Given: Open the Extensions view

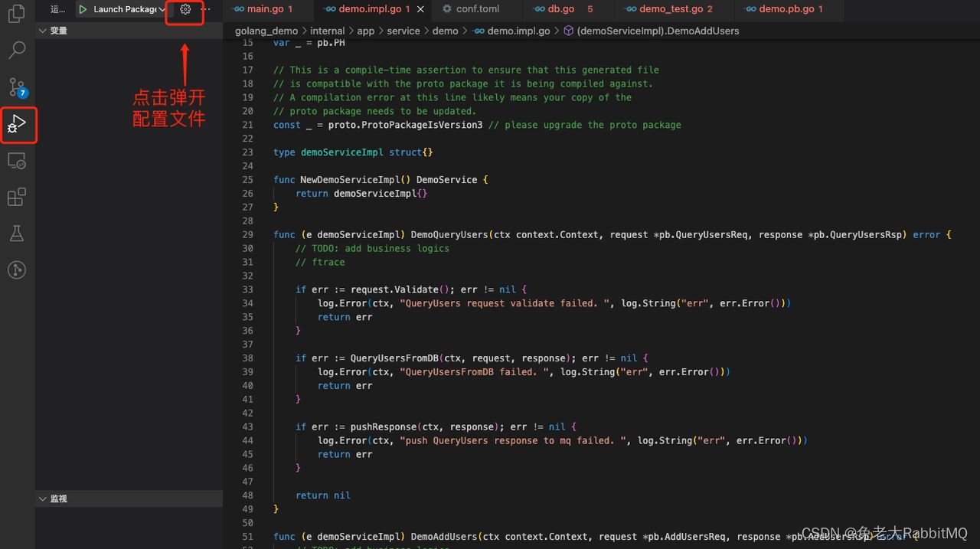Looking at the screenshot, I should pyautogui.click(x=16, y=197).
